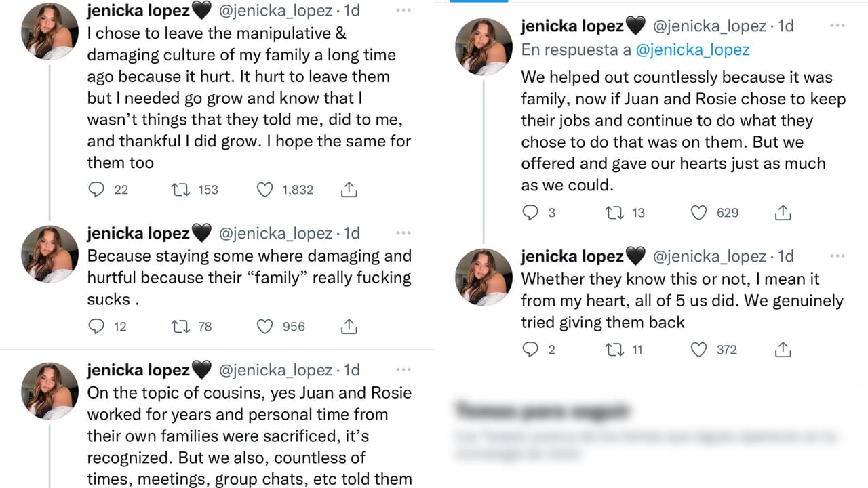The image size is (868, 488).
Task: Open jenicka lopez's profile picture
Action: (50, 31)
